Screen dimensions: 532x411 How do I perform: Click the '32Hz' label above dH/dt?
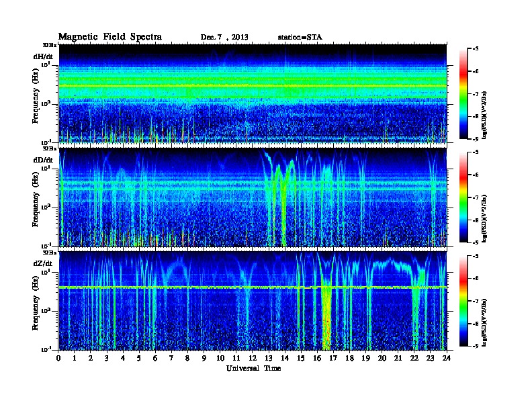(50, 45)
